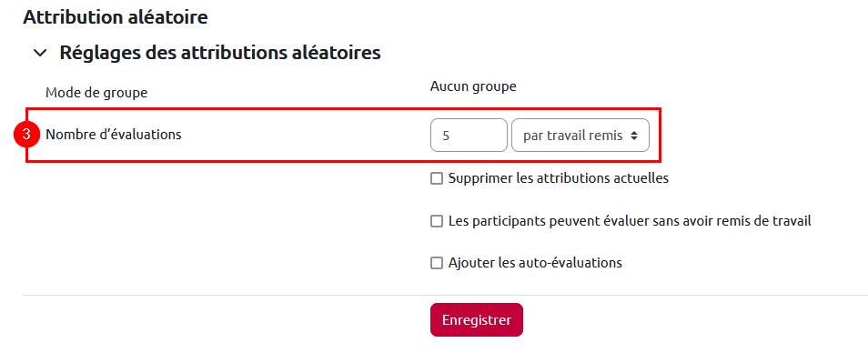Click the dropdown arrows next to par travail remis

[634, 136]
